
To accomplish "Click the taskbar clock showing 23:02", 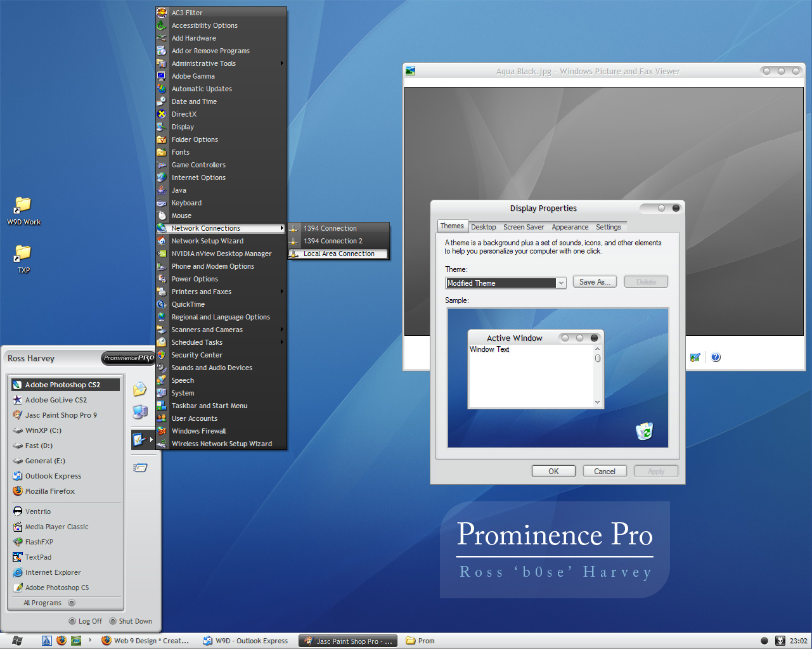I will [799, 641].
